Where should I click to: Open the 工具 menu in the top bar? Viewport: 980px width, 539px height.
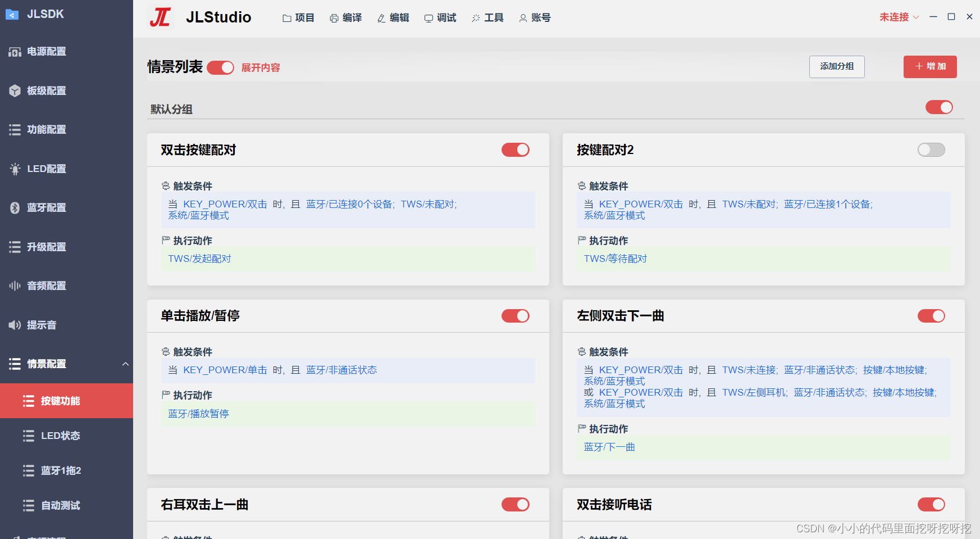click(x=487, y=17)
